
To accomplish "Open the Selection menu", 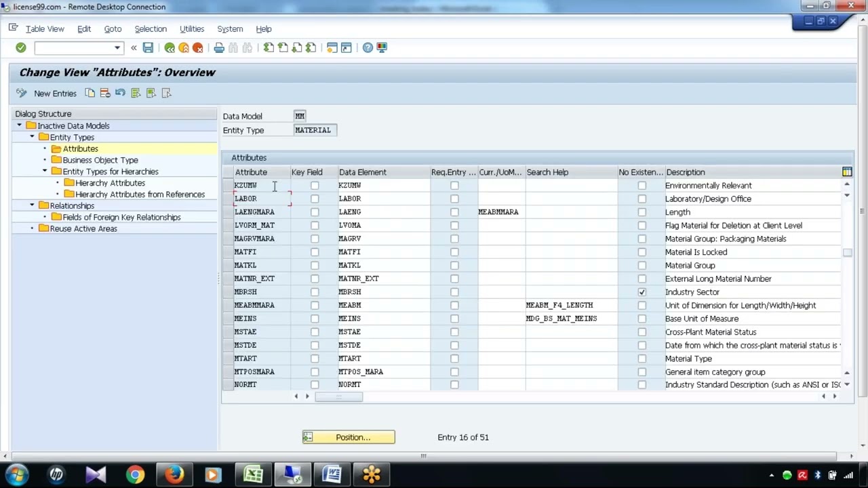I will click(151, 29).
